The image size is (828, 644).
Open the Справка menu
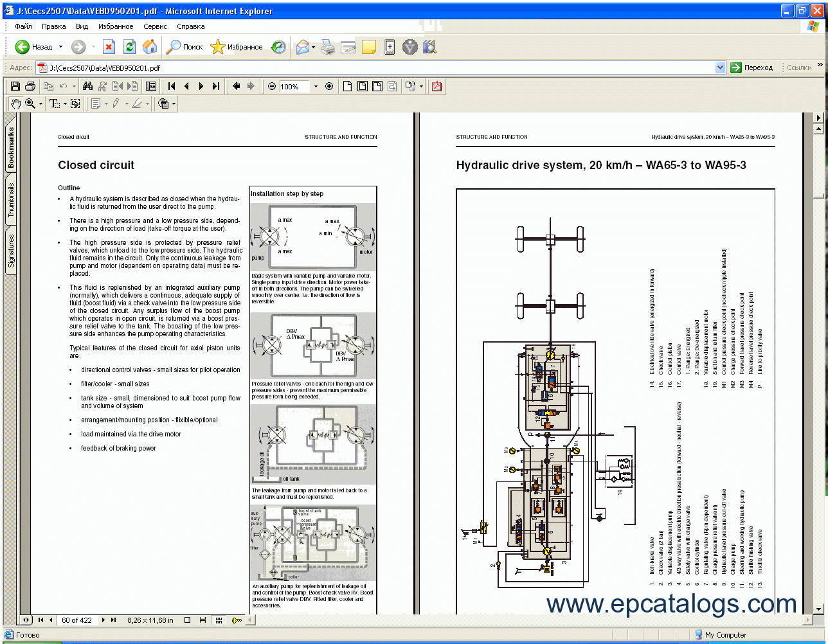tap(191, 26)
